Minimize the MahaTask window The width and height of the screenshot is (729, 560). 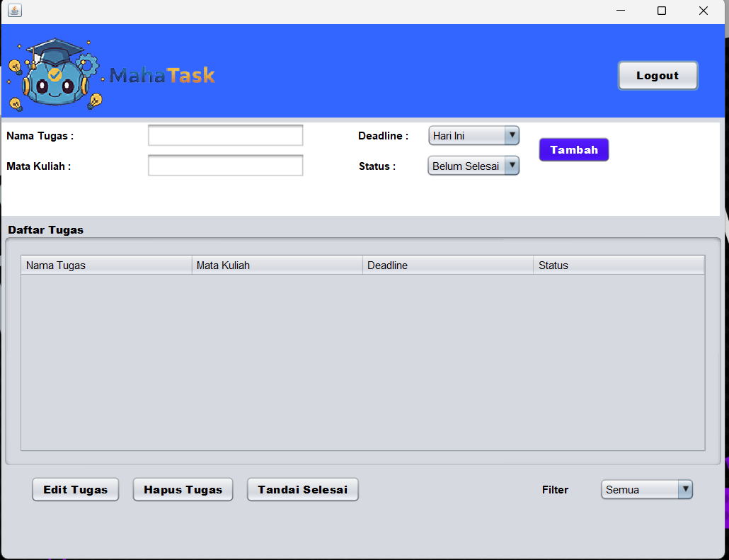(620, 11)
